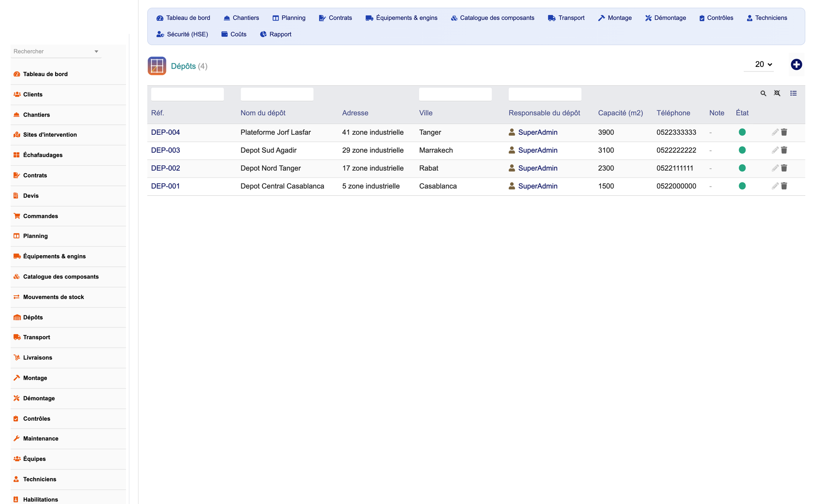Open Sécurité (HSE) in top navigation

click(x=182, y=34)
